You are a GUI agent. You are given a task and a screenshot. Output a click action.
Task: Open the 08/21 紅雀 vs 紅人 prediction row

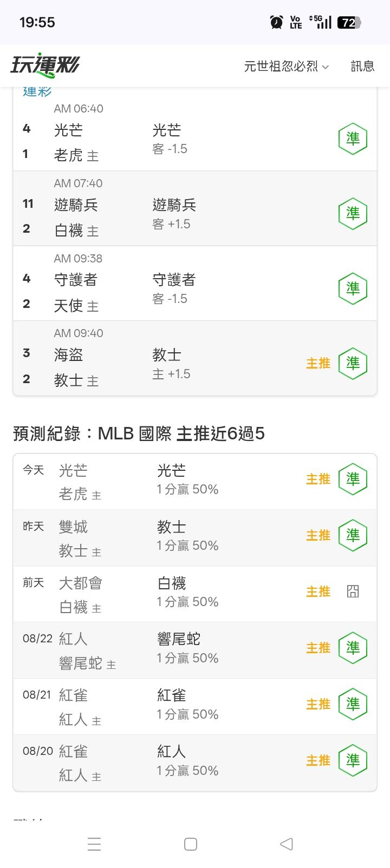(195, 706)
